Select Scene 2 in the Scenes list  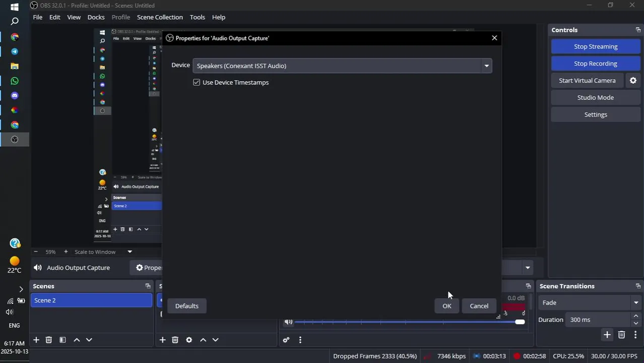pyautogui.click(x=91, y=300)
